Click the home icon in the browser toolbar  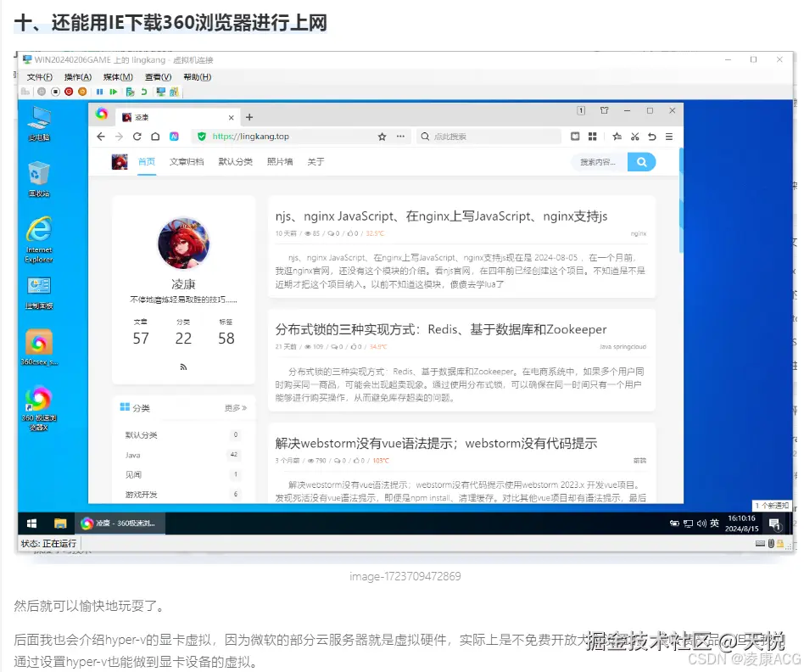coord(154,137)
